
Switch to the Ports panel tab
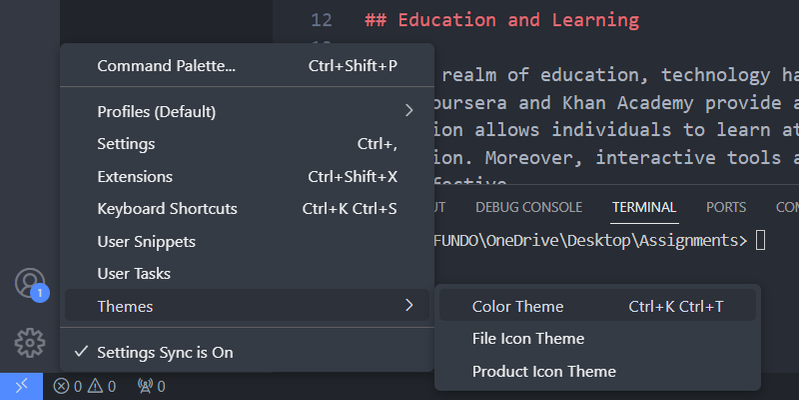click(725, 207)
